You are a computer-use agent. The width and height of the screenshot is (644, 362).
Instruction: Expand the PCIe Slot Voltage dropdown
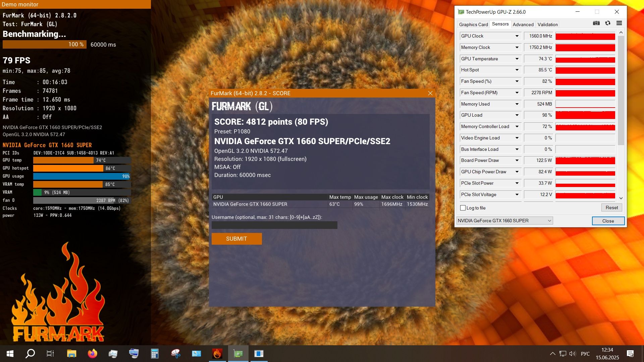tap(517, 194)
